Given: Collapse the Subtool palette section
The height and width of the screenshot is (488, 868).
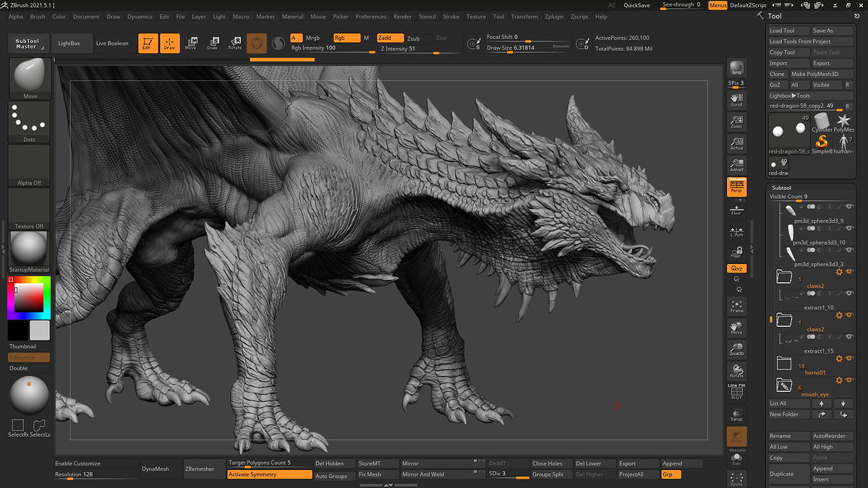Looking at the screenshot, I should 782,187.
